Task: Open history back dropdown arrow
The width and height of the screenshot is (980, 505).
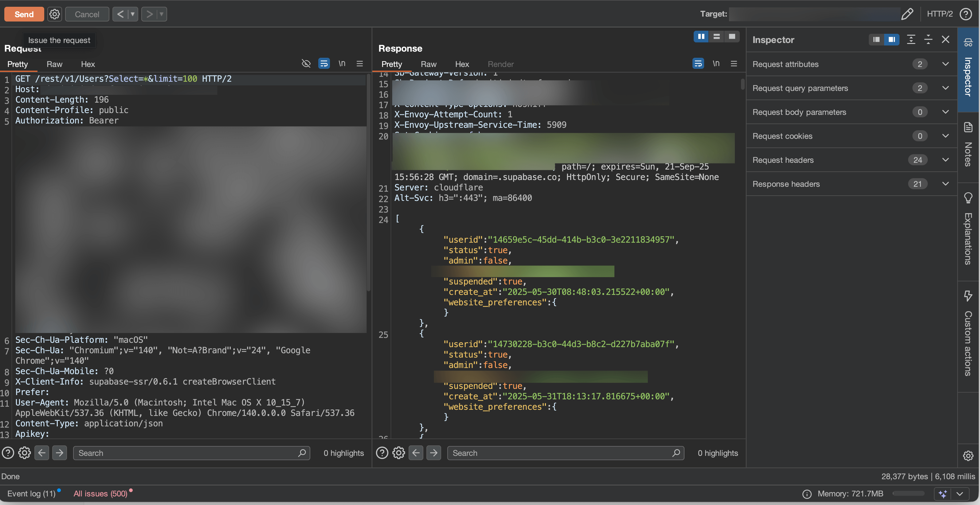Action: coord(133,14)
